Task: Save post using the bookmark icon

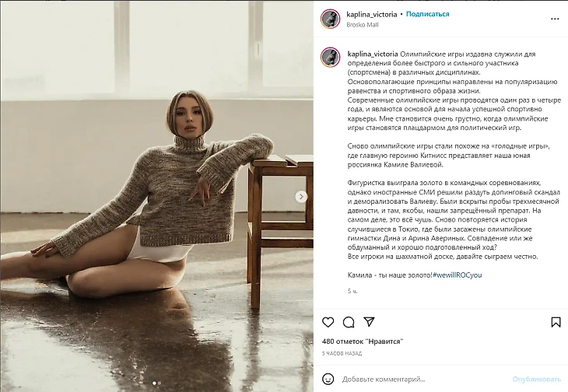Action: click(556, 322)
